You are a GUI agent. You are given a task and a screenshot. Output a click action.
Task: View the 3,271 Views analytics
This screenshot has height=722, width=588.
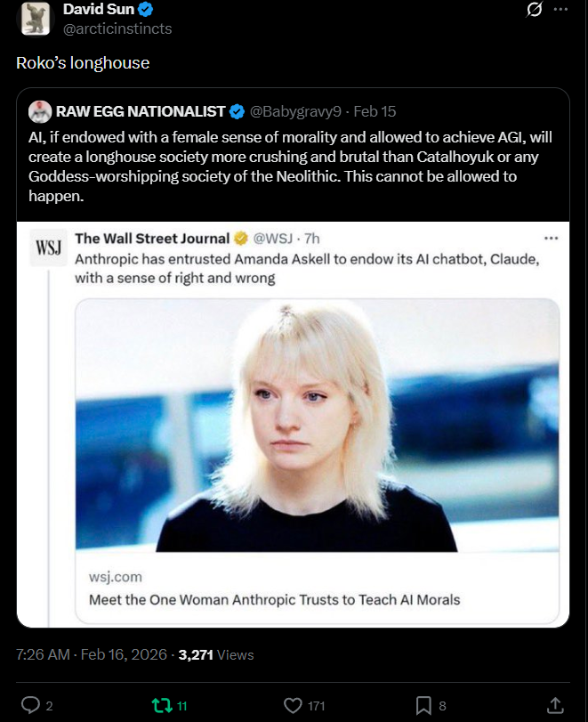[216, 654]
